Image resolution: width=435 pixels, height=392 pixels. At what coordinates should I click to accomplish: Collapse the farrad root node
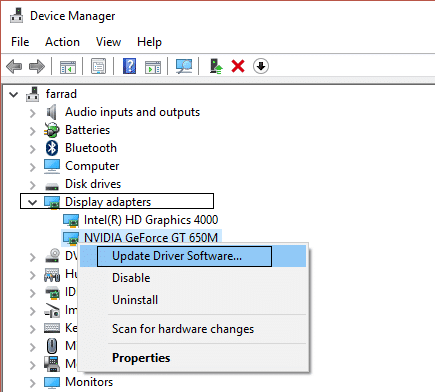(14, 94)
